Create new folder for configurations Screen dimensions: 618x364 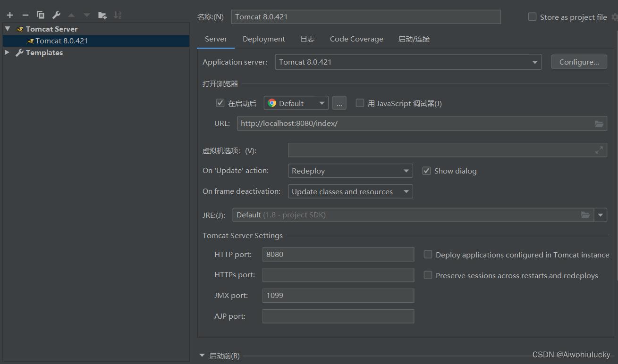102,15
